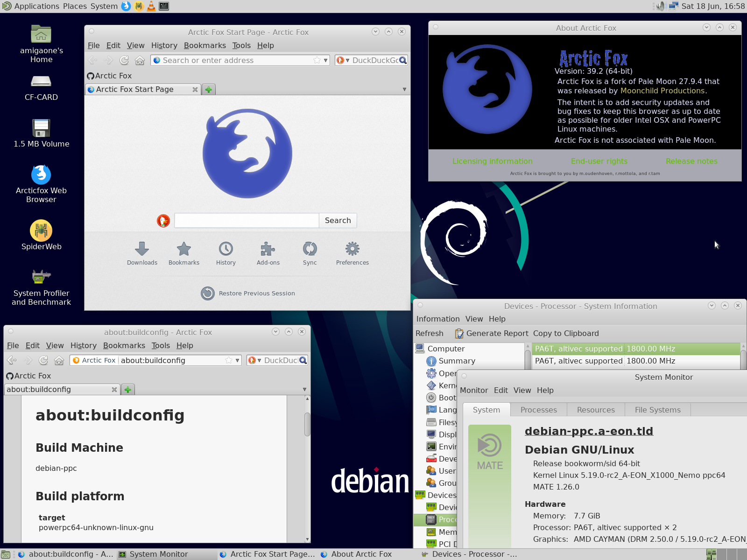747x560 pixels.
Task: Open Monitor menu in System Monitor
Action: (474, 390)
